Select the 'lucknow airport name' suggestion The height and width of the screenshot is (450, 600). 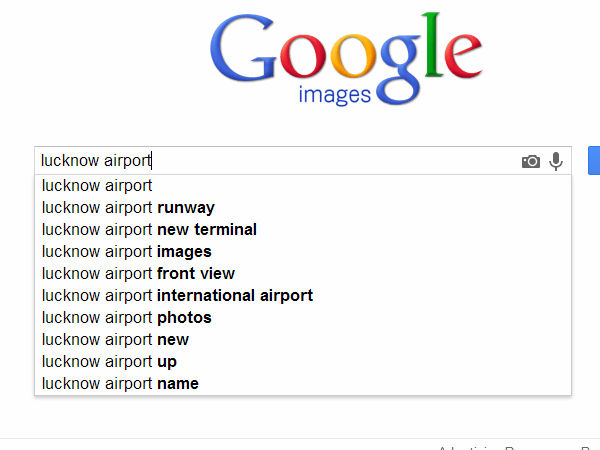120,384
